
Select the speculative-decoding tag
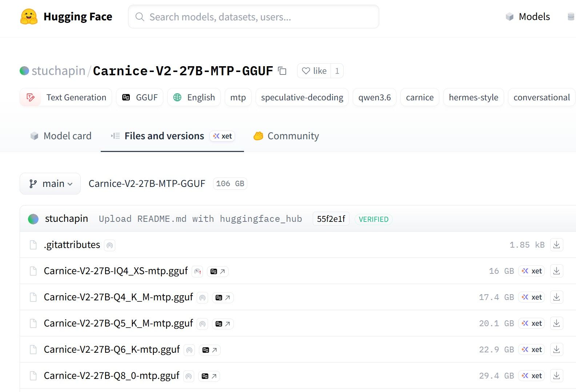point(302,97)
